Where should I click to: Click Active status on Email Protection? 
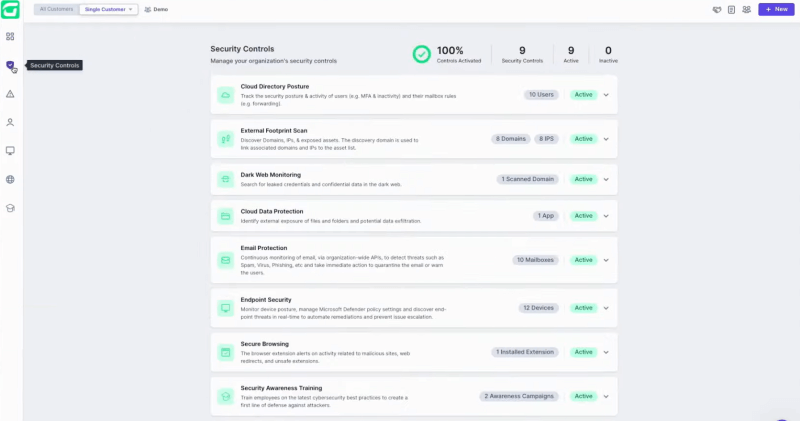point(584,260)
